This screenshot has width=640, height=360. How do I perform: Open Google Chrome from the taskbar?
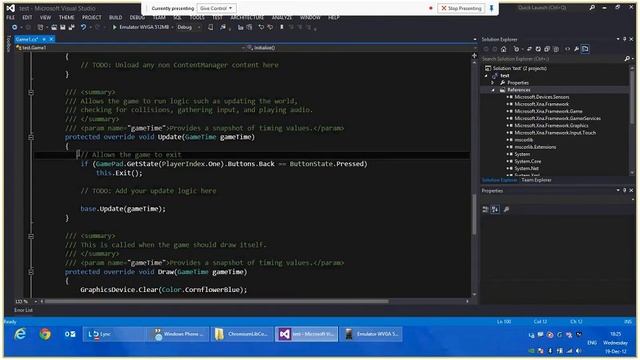(45, 334)
